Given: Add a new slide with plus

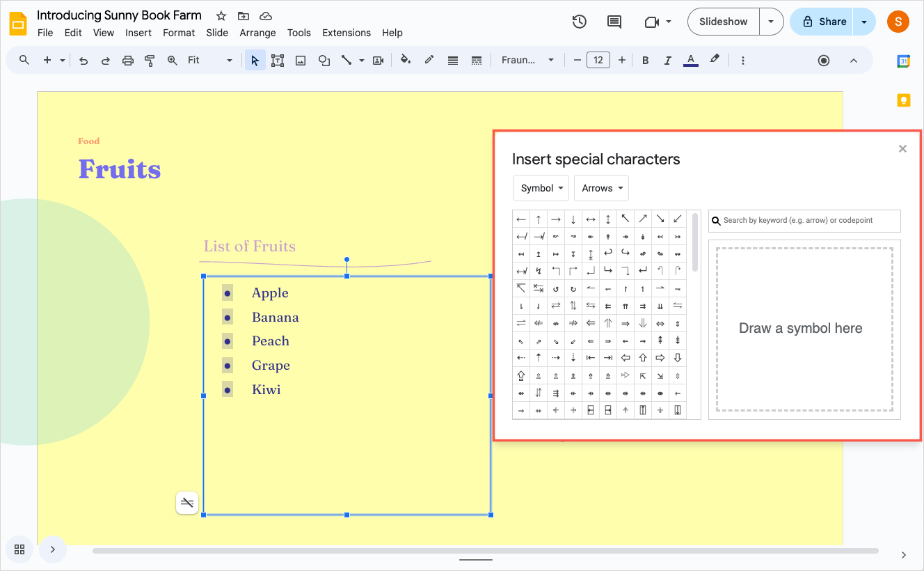Looking at the screenshot, I should (x=47, y=61).
